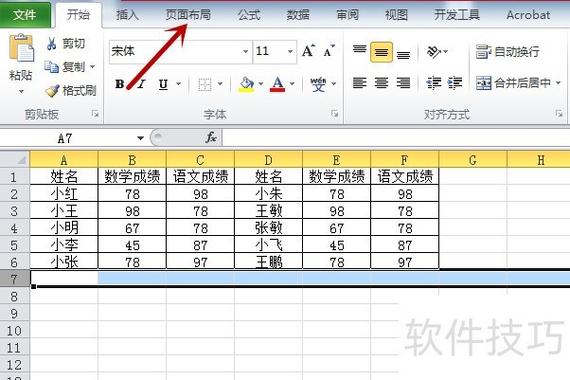This screenshot has height=380, width=570.
Task: Toggle italic formatting
Action: point(142,84)
